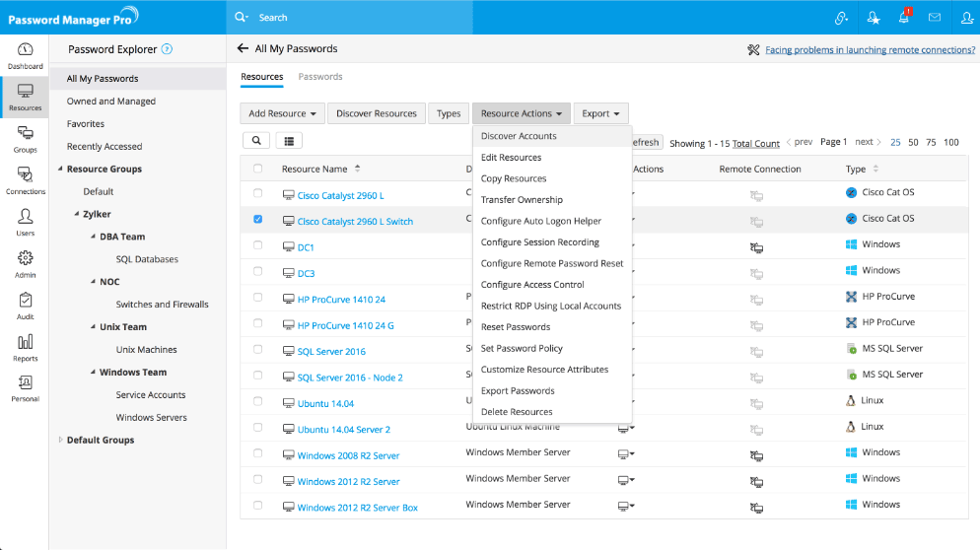Tick the DC1 row checkbox

click(x=258, y=246)
